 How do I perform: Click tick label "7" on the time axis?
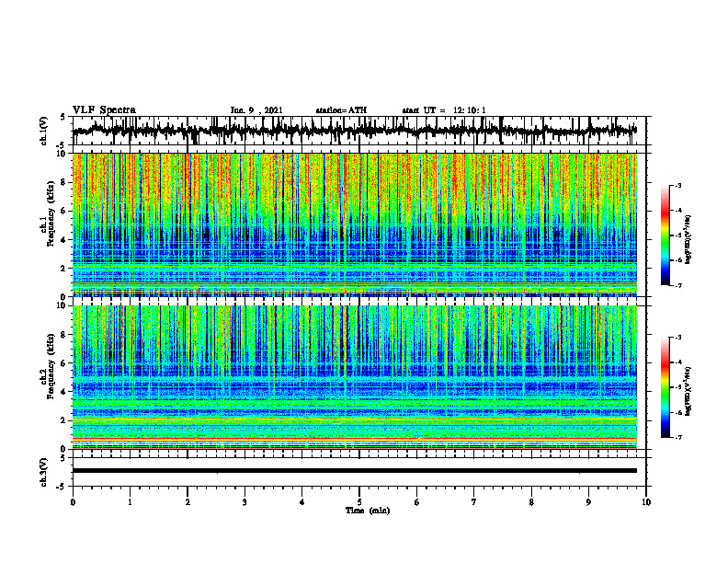tap(474, 502)
